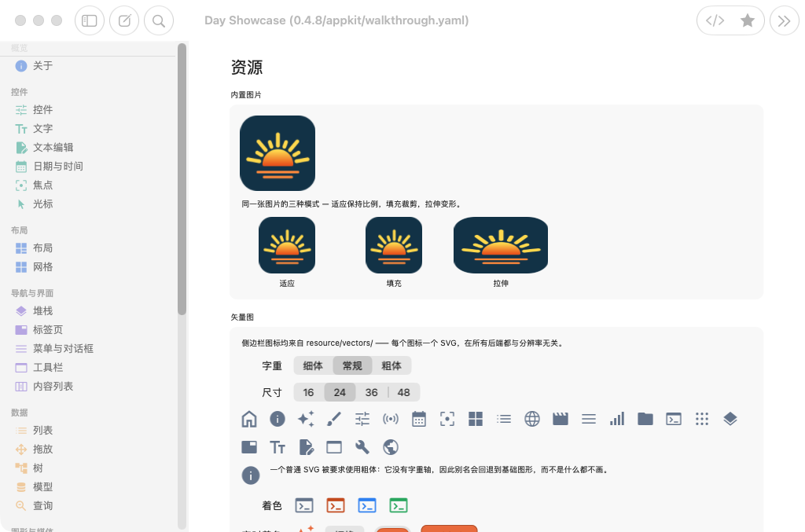The height and width of the screenshot is (532, 805).
Task: Click the focus viewfinder icon in the grid
Action: [x=447, y=419]
